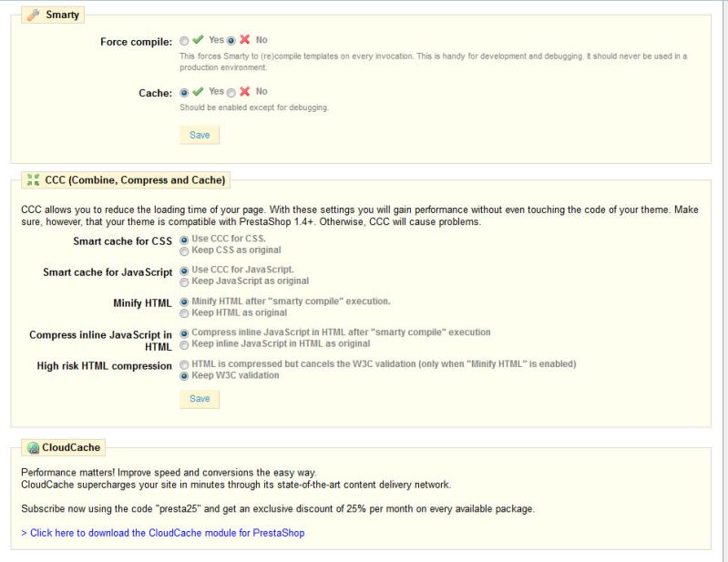Click the CloudCache section heading

click(x=71, y=448)
